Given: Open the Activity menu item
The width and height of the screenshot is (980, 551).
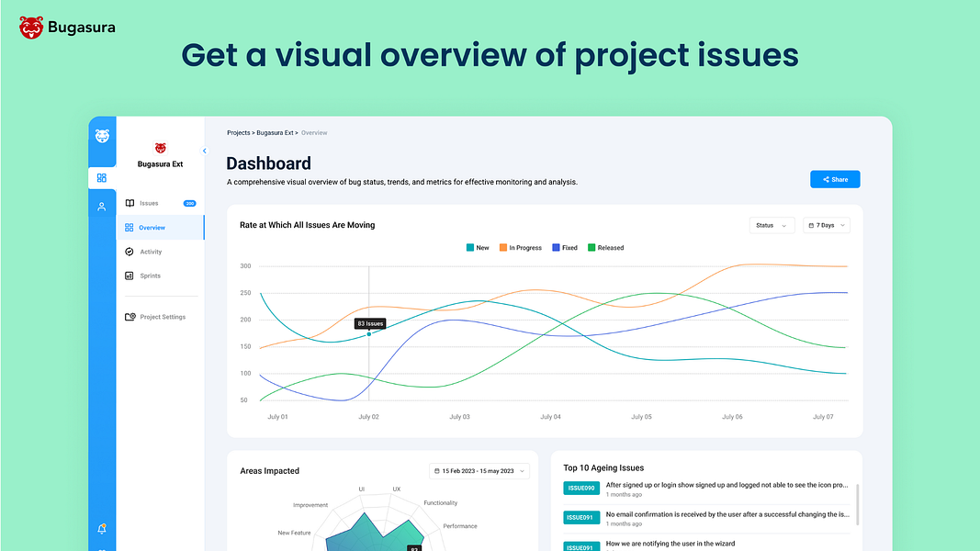Looking at the screenshot, I should coord(161,252).
